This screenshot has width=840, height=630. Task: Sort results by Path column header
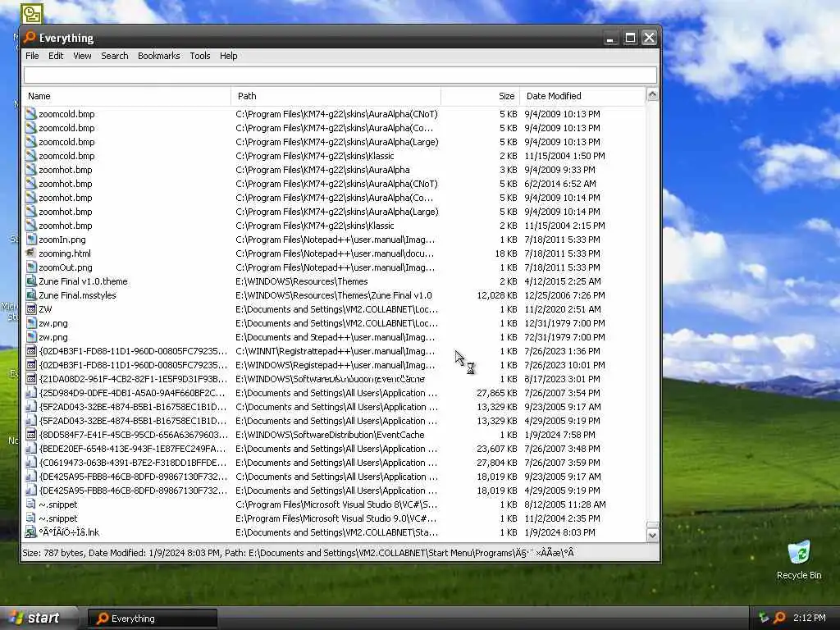[x=336, y=96]
